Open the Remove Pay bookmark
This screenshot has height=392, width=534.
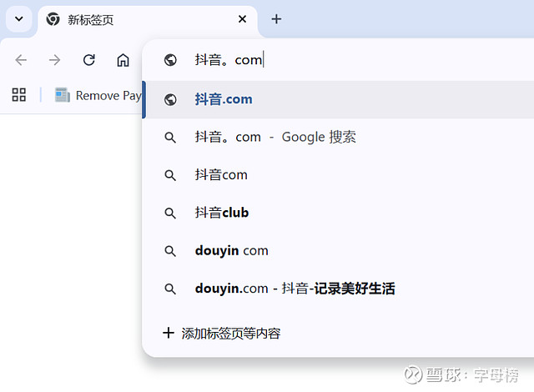click(98, 95)
